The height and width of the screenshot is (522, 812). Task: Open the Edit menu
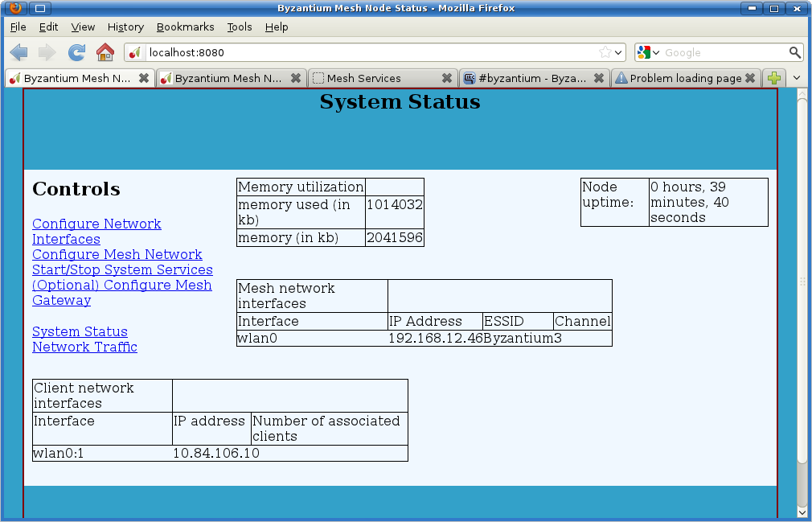pyautogui.click(x=49, y=27)
